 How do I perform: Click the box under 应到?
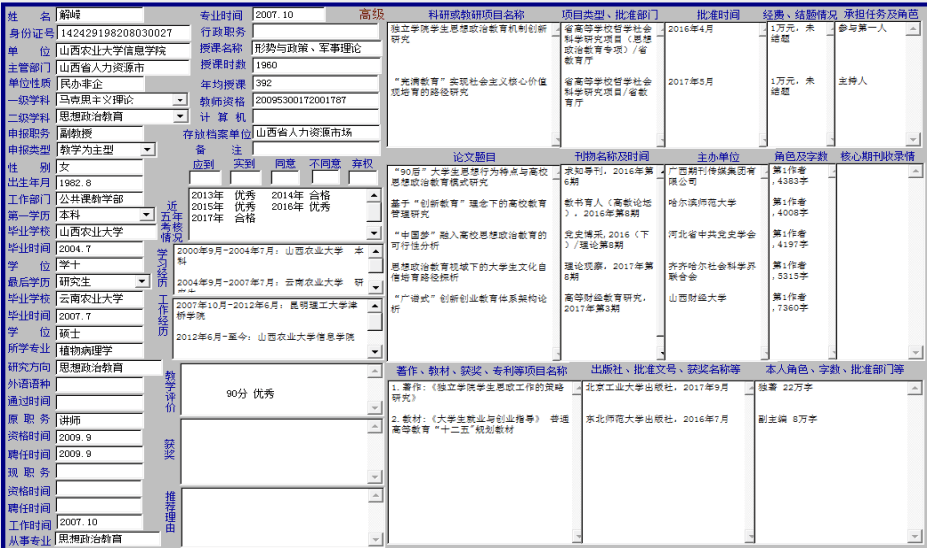pos(203,178)
